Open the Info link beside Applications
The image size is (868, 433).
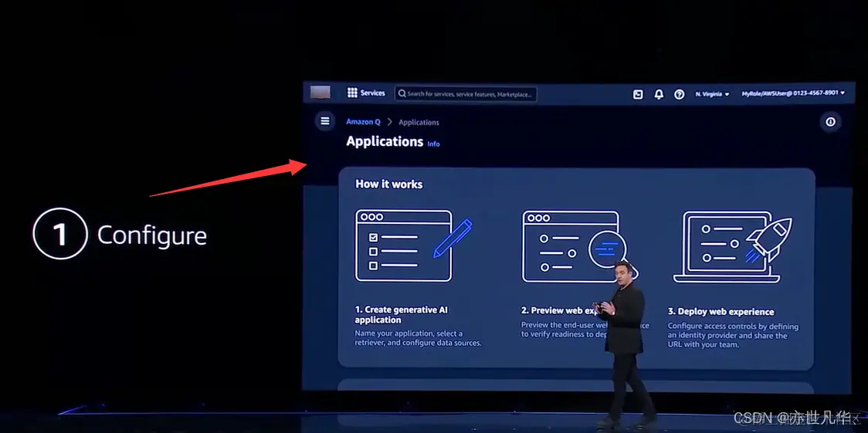[433, 144]
